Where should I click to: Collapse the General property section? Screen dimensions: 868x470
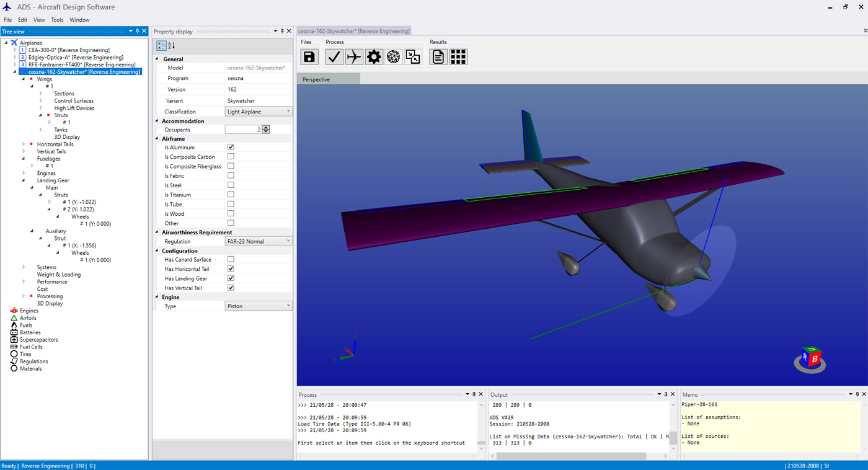tap(157, 59)
